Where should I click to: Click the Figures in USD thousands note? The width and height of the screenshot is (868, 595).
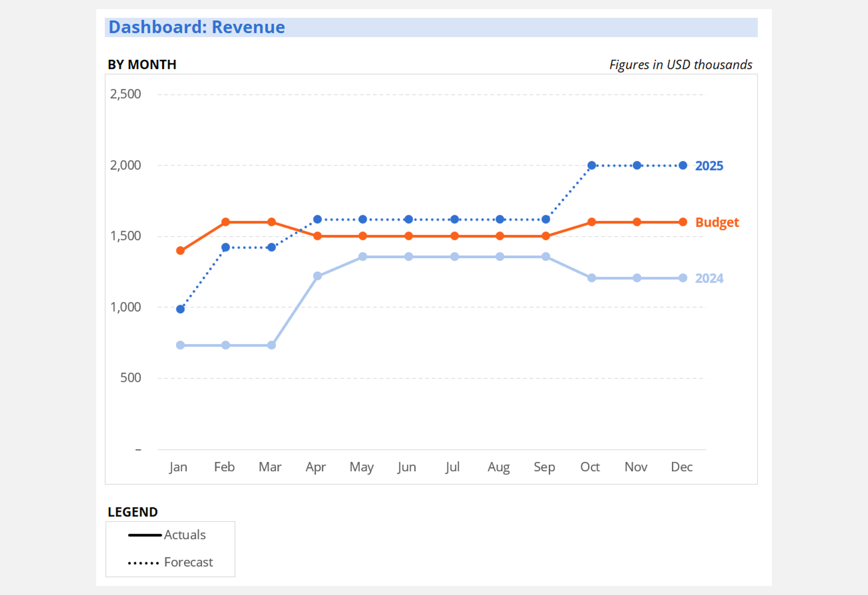click(680, 64)
